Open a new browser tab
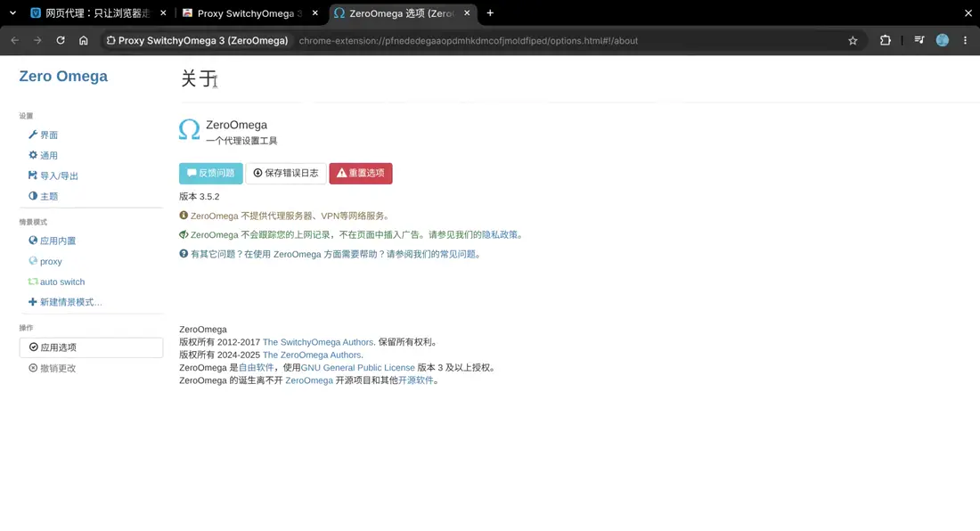The width and height of the screenshot is (980, 531). coord(490,13)
